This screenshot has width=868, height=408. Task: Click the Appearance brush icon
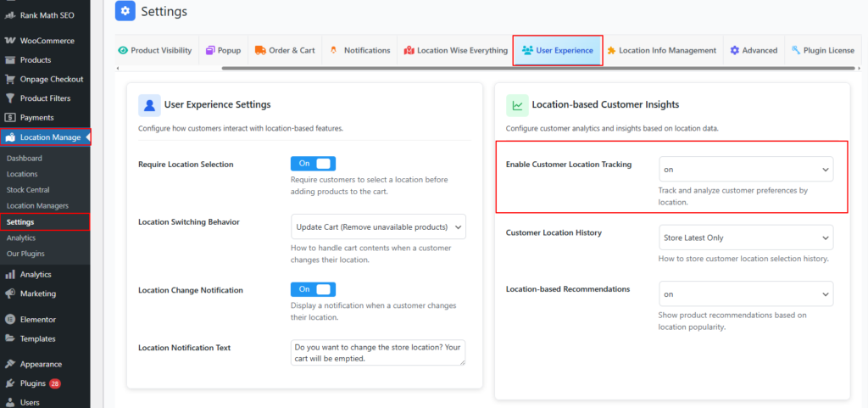click(10, 364)
